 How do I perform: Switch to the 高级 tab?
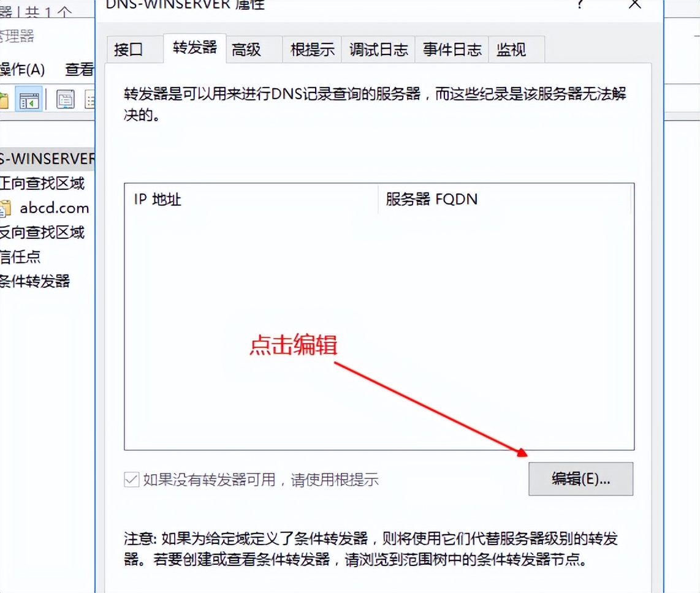[248, 49]
